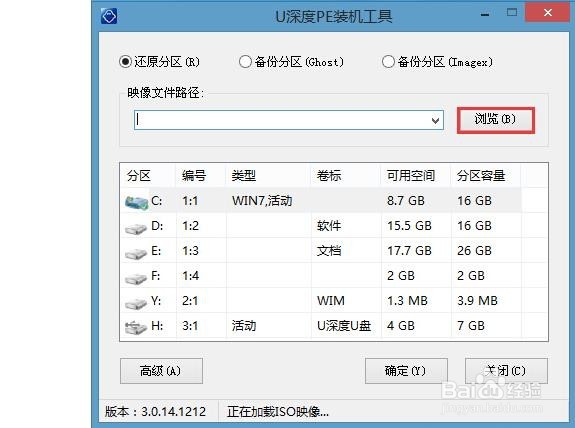Expand the image file path dropdown
575x428 pixels.
435,120
